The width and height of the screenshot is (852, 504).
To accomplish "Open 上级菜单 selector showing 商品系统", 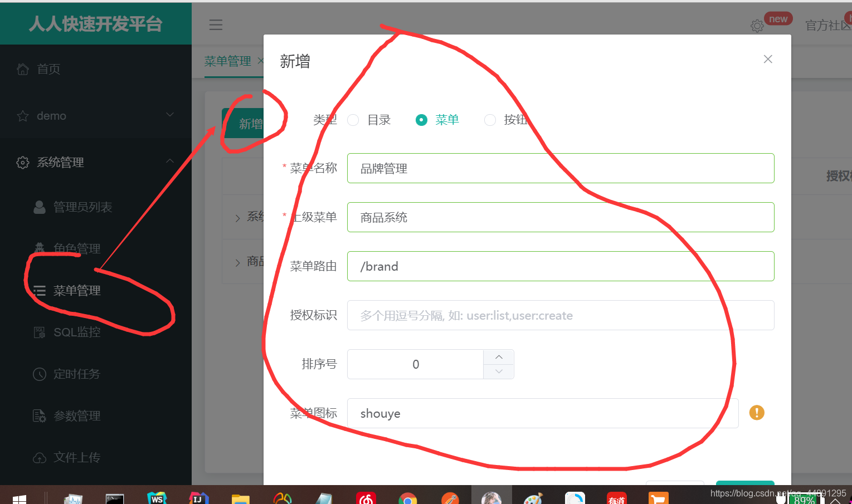I will 561,217.
